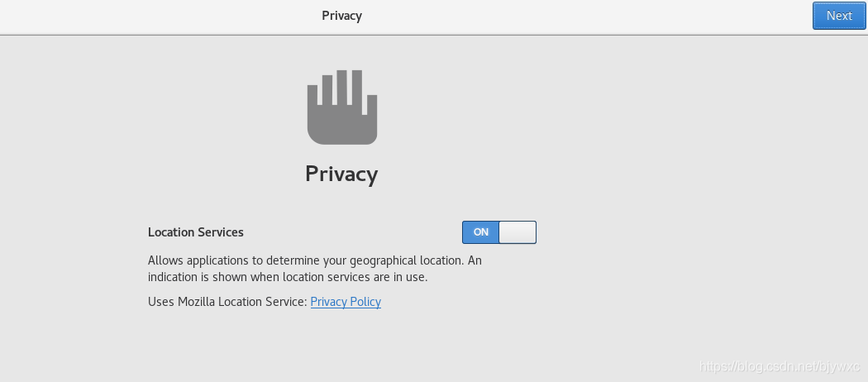Click the empty header bar between the title and Next
The image size is (868, 382).
(579, 16)
